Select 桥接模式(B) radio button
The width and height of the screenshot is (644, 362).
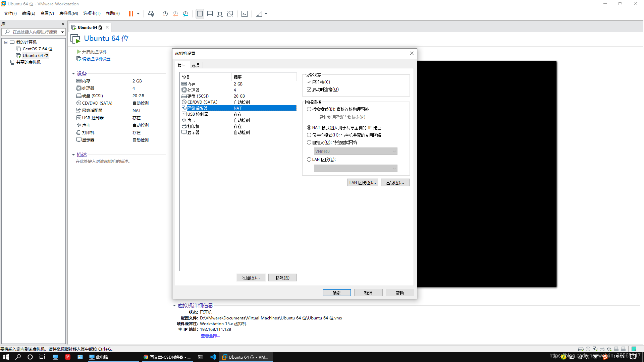tap(309, 109)
